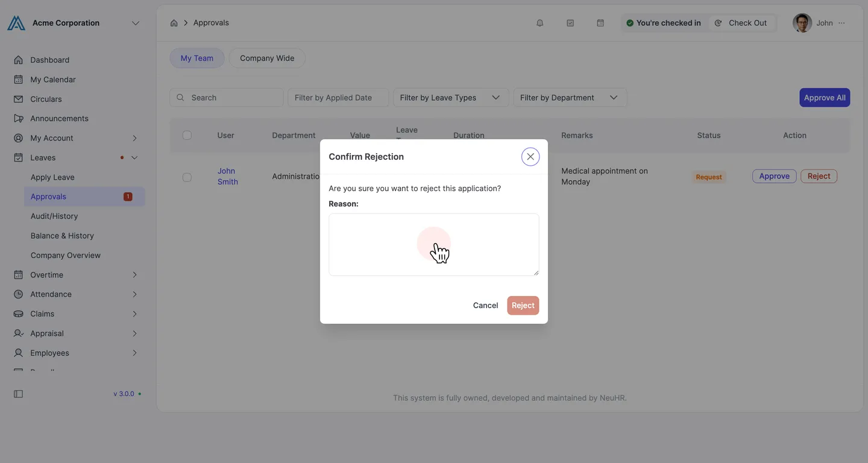The width and height of the screenshot is (868, 463).
Task: Click the v 3.0.0 version label
Action: click(124, 394)
